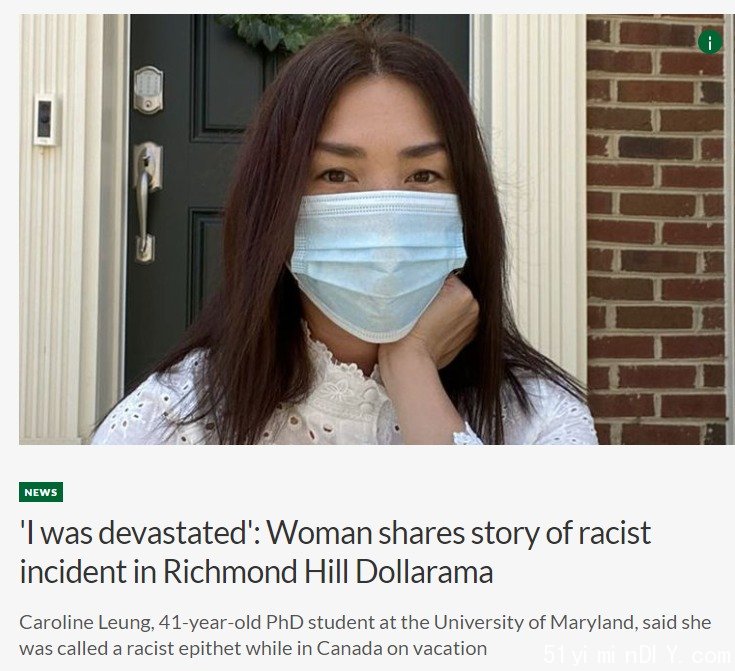Click the word 'Woman' in headline
The image size is (735, 671).
[319, 533]
